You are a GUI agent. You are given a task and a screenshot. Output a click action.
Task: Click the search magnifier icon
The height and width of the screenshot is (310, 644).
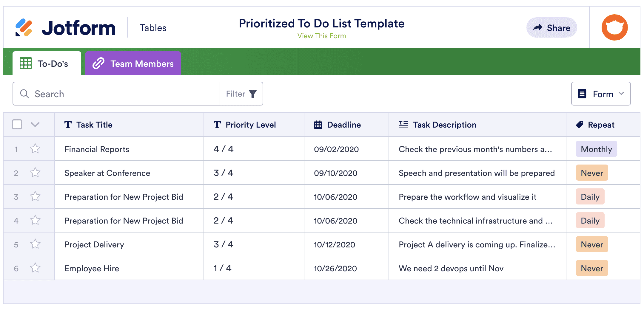pos(24,94)
